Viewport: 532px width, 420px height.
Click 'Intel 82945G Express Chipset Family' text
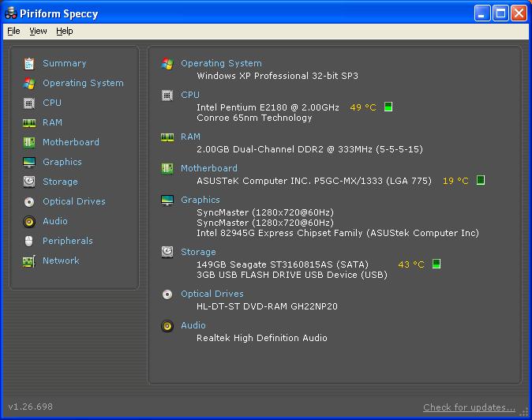click(279, 233)
